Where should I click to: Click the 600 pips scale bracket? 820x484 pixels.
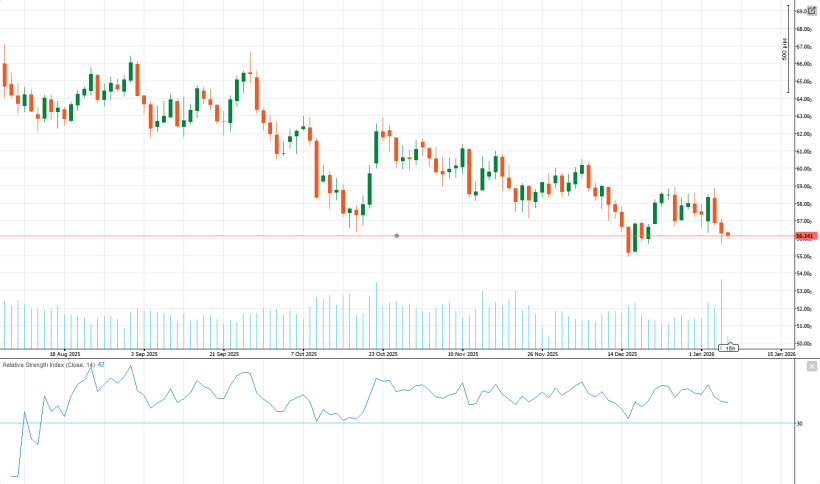click(x=785, y=48)
